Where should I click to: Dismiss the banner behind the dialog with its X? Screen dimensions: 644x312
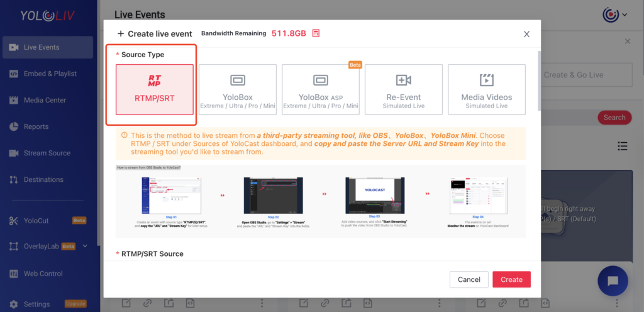coord(627,41)
